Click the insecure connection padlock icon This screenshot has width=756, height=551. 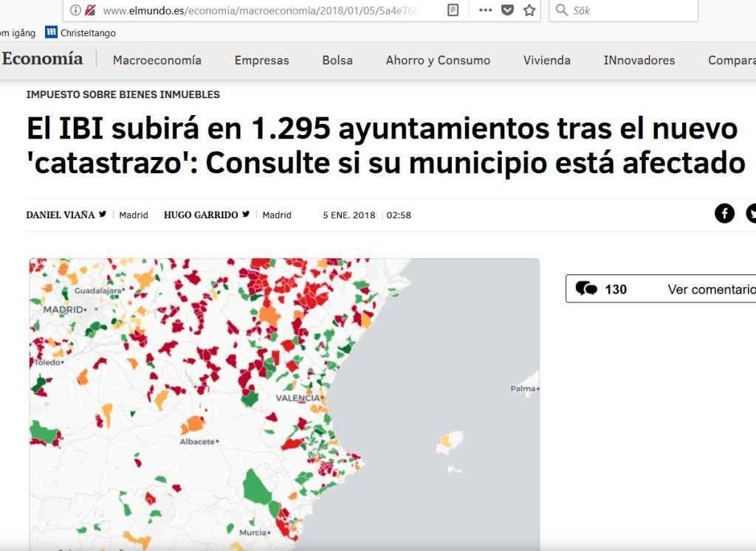89,10
